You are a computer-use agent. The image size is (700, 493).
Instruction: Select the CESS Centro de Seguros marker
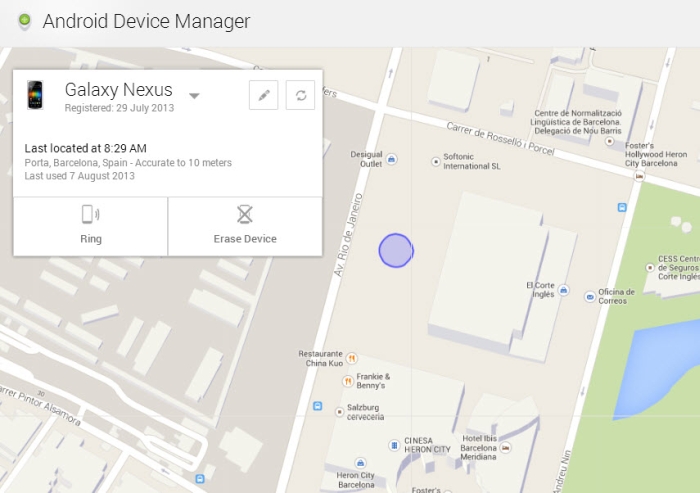(x=650, y=267)
